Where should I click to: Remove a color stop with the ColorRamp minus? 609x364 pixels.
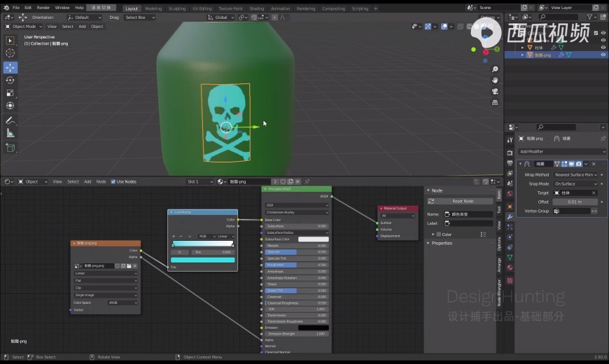pyautogui.click(x=181, y=236)
